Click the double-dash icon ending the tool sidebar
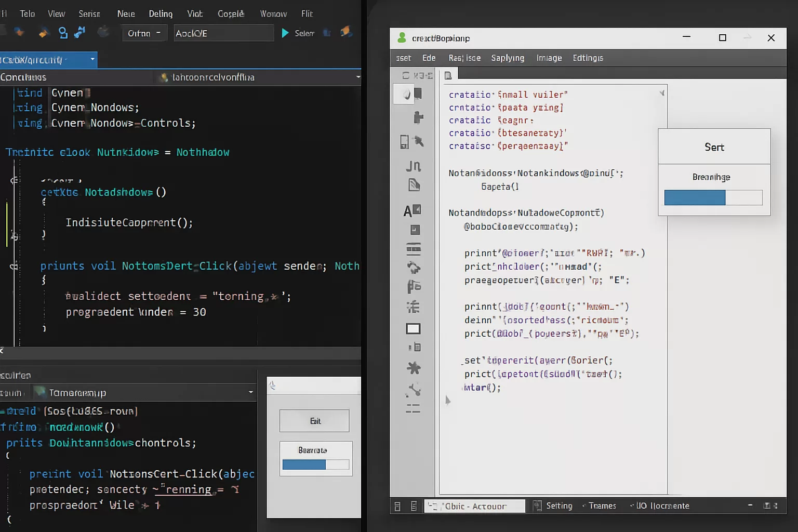Image resolution: width=798 pixels, height=532 pixels. coord(413,408)
